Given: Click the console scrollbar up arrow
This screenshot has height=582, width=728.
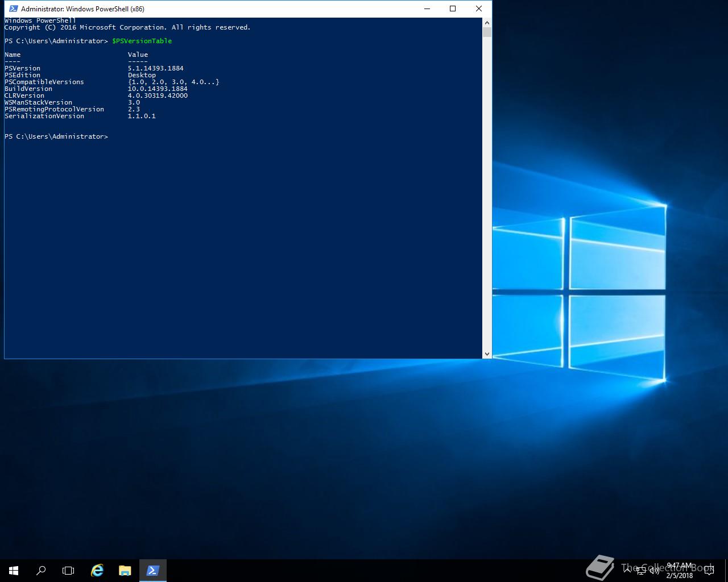Looking at the screenshot, I should [x=487, y=23].
